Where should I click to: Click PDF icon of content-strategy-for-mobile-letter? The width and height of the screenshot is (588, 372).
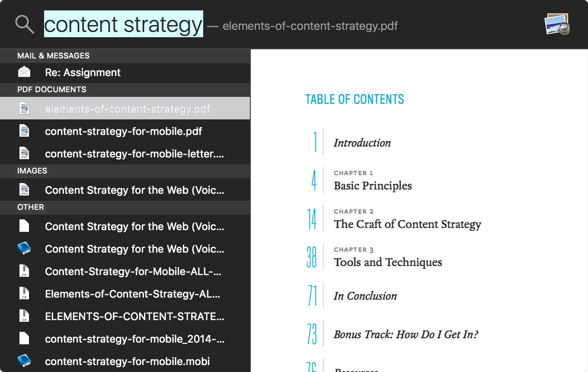click(24, 153)
